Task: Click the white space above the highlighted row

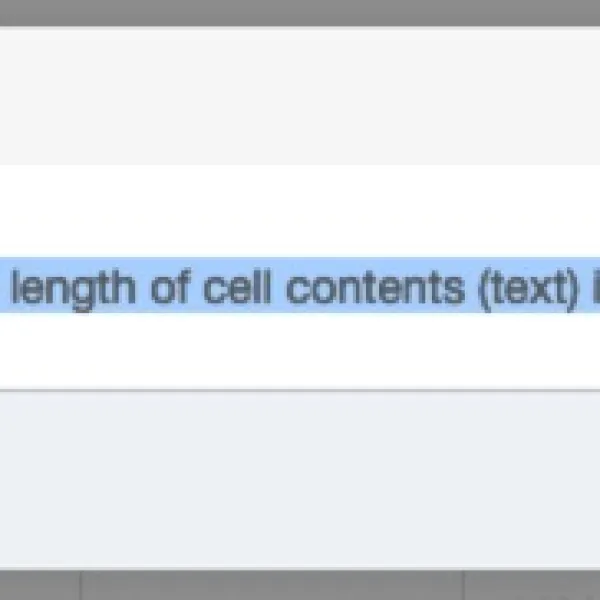Action: tap(300, 210)
